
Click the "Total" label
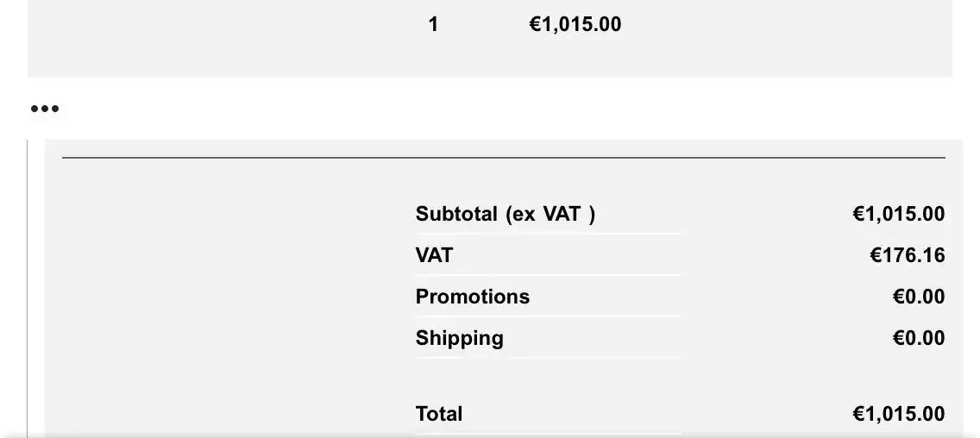[x=439, y=414]
